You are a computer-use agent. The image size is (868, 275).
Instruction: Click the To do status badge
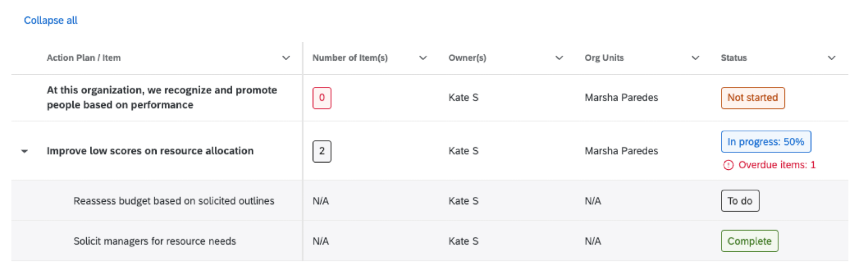[740, 201]
